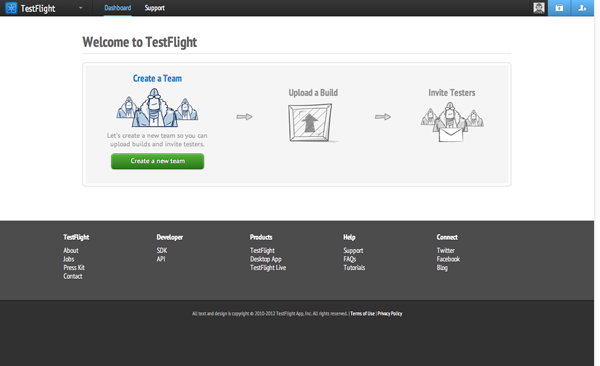Open the SDK link under Developer
The width and height of the screenshot is (600, 366).
coord(162,250)
